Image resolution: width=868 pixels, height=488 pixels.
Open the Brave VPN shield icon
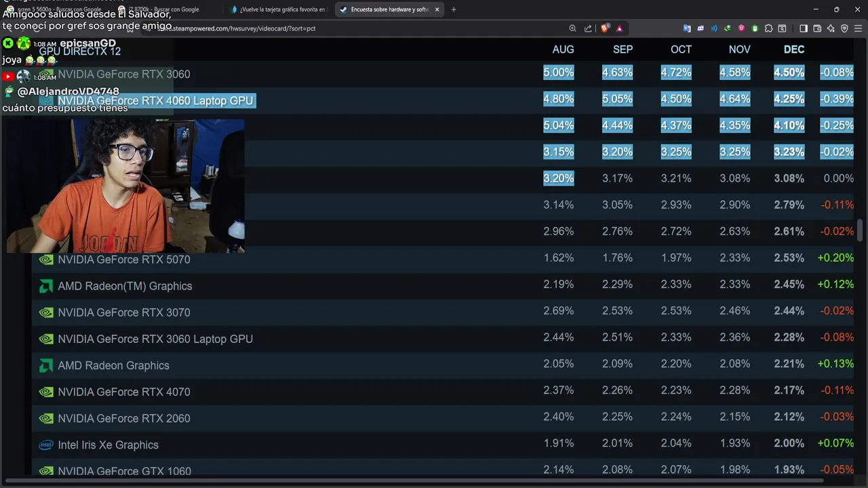[x=844, y=28]
